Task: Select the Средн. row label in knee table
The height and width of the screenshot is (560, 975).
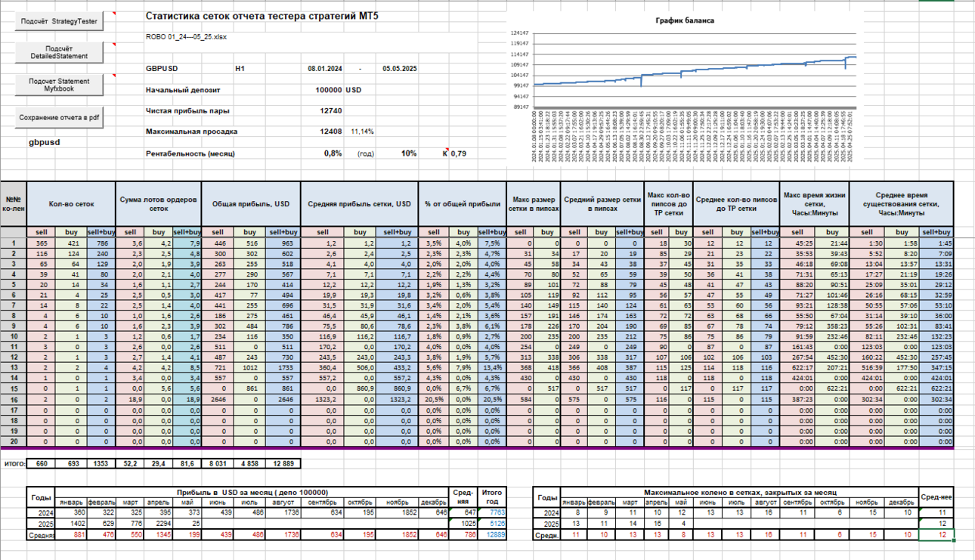Action: pyautogui.click(x=548, y=534)
